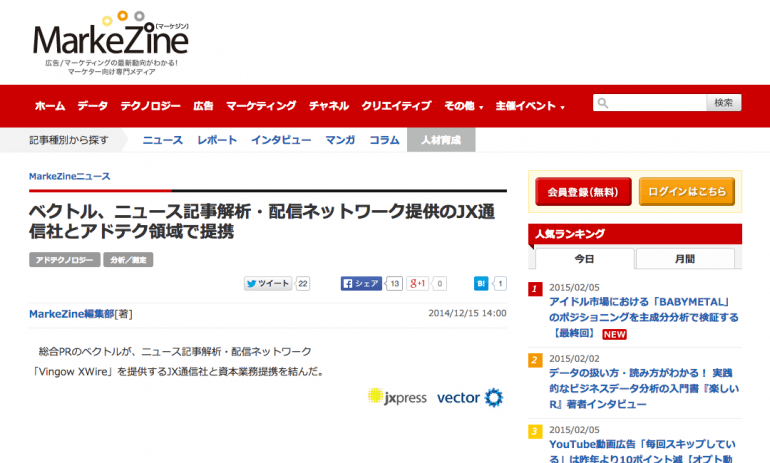Open the 主催イベント dropdown menu
The image size is (770, 463).
point(530,106)
